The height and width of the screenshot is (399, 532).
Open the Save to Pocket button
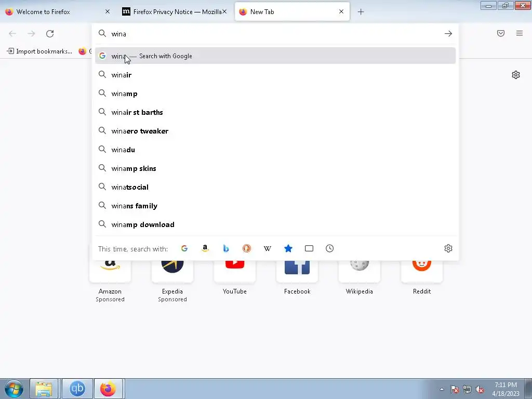(501, 33)
